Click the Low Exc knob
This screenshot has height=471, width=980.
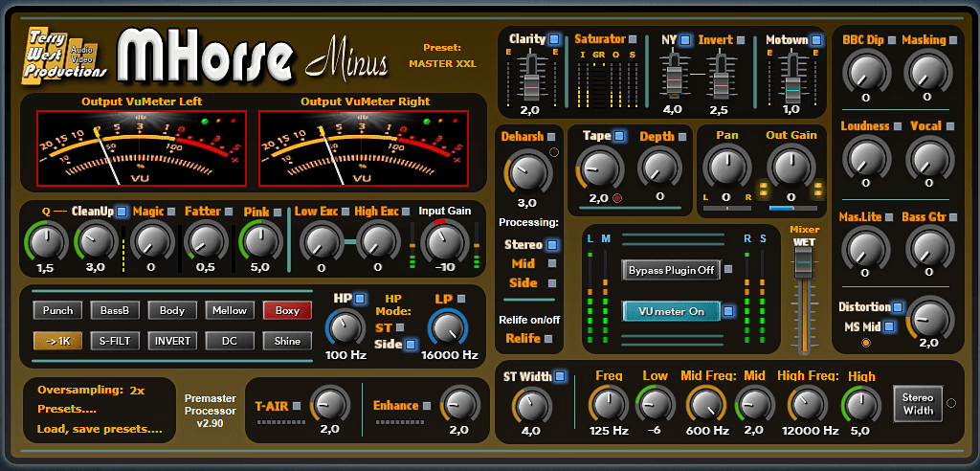click(322, 241)
